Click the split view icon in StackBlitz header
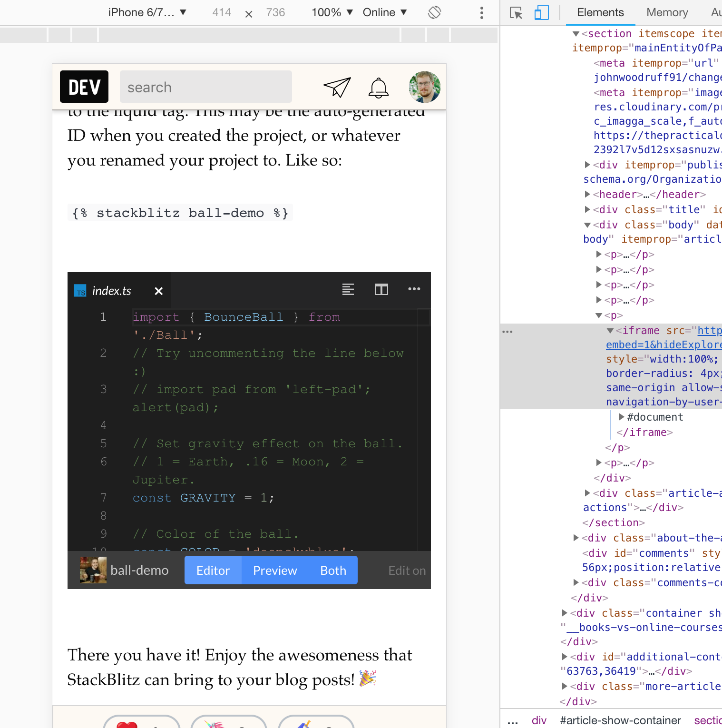This screenshot has width=722, height=728. [381, 289]
